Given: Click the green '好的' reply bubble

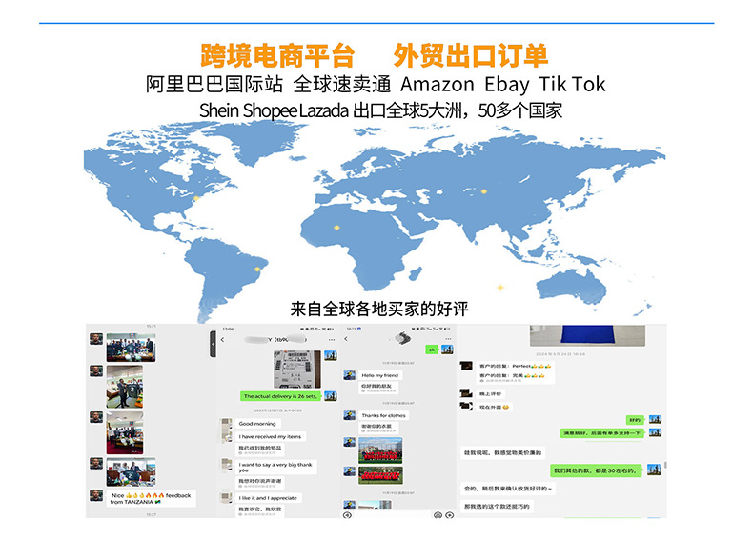Looking at the screenshot, I should [635, 420].
